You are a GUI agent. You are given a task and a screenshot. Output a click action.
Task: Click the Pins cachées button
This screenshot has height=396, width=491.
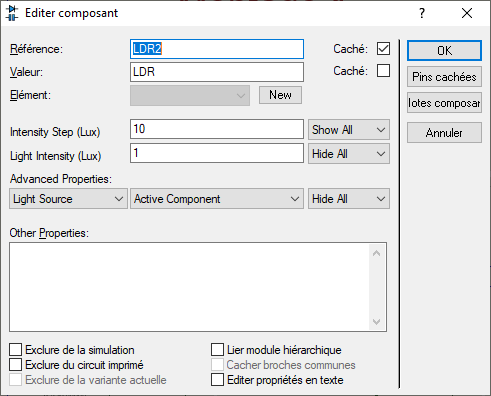click(444, 77)
